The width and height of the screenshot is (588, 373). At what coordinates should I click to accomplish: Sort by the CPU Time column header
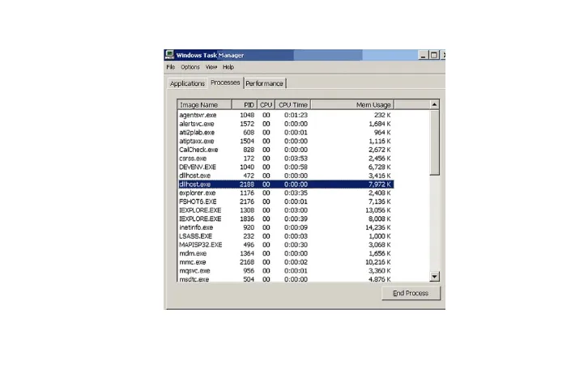[293, 104]
